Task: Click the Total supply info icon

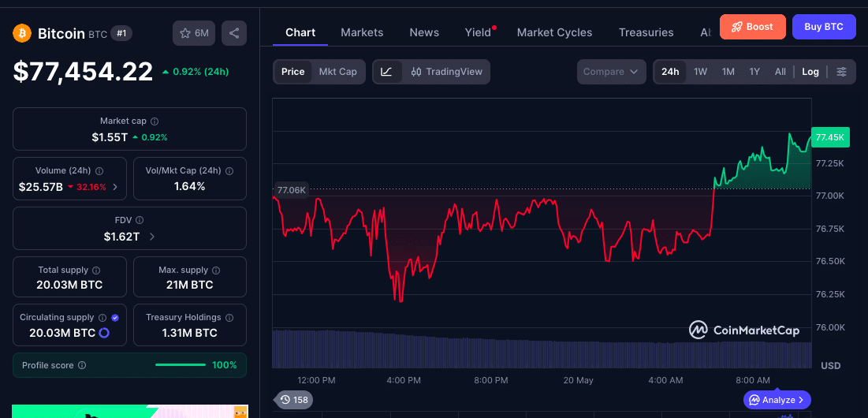Action: coord(96,271)
